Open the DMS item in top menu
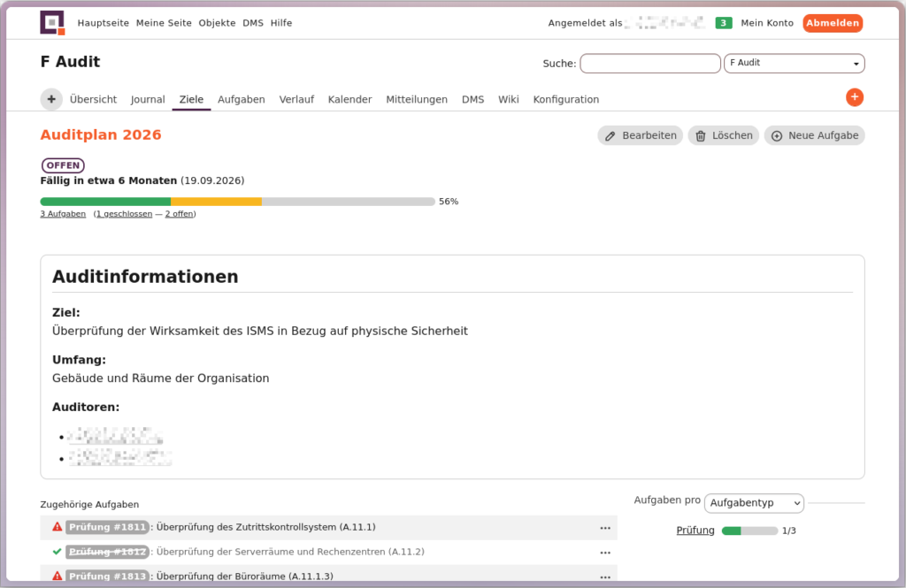This screenshot has width=906, height=588. coord(253,23)
